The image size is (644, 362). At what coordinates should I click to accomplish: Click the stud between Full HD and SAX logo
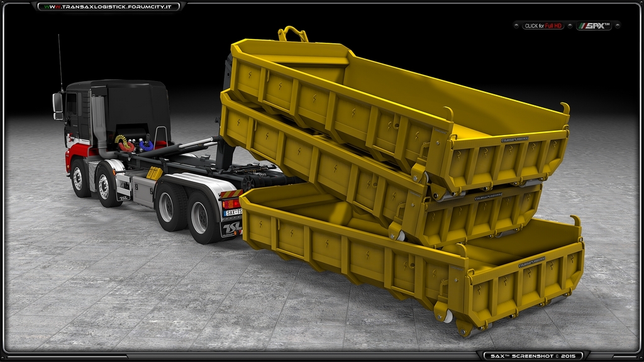click(x=570, y=26)
